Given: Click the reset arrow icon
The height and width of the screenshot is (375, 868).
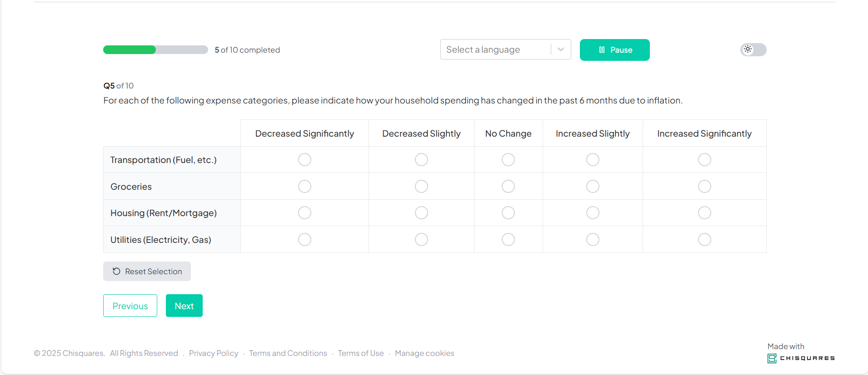Looking at the screenshot, I should point(116,271).
